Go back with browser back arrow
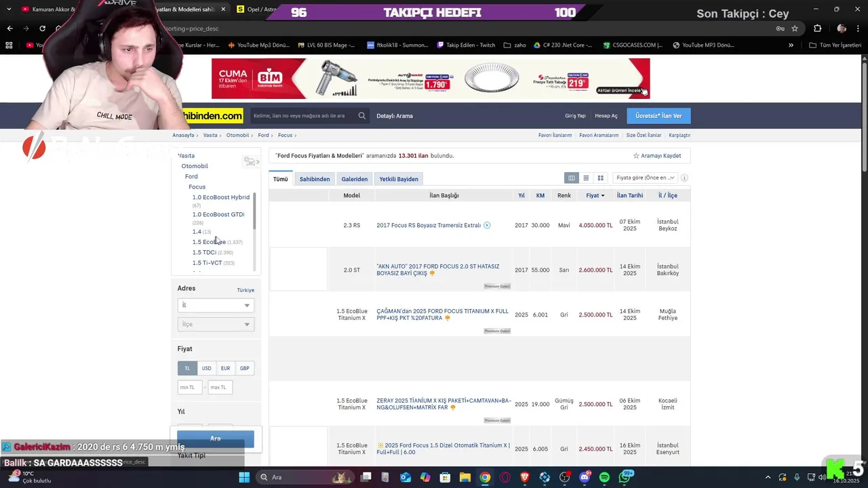The height and width of the screenshot is (488, 868). pos(9,28)
